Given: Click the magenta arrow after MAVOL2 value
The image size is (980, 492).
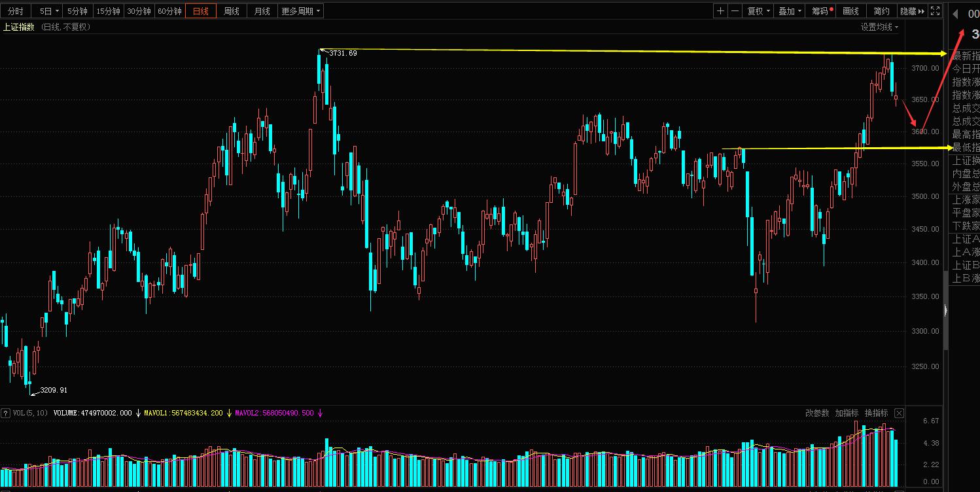Looking at the screenshot, I should coord(320,413).
